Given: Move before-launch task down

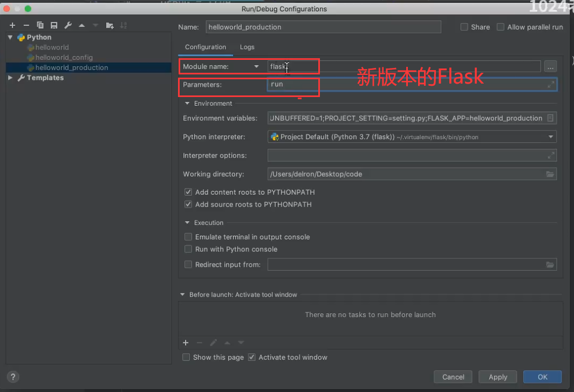Looking at the screenshot, I should [241, 342].
